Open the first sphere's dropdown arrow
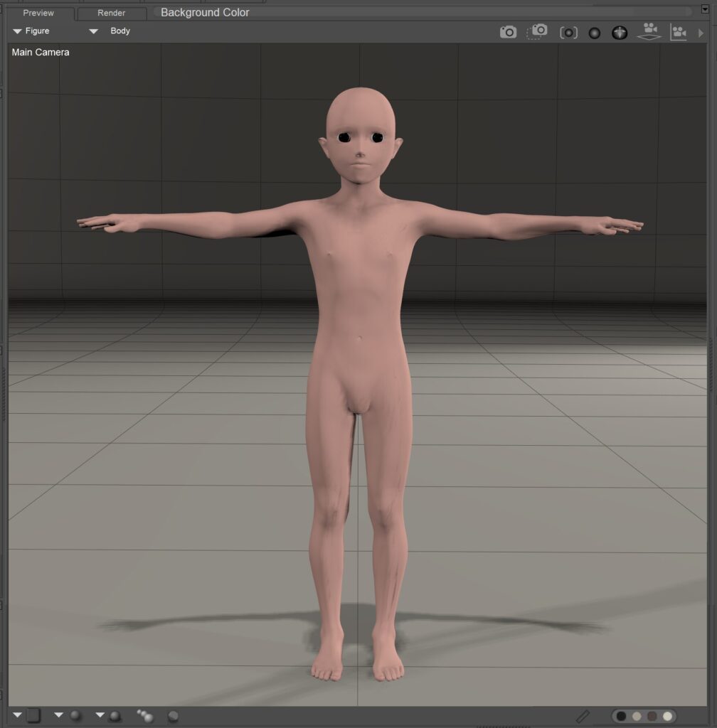The height and width of the screenshot is (728, 717). [x=58, y=715]
